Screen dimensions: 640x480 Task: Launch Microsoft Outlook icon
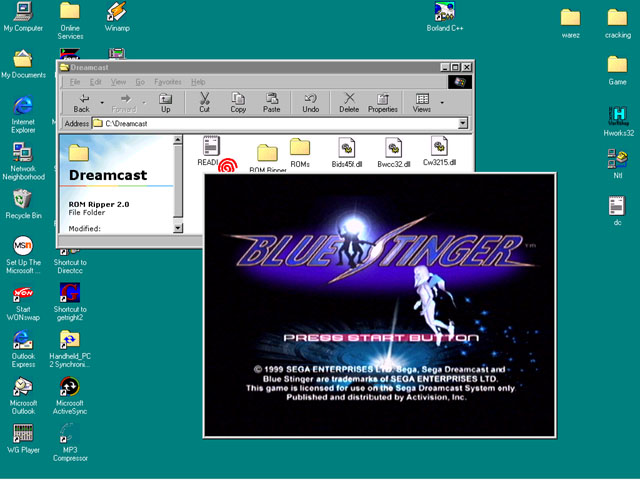[x=23, y=396]
